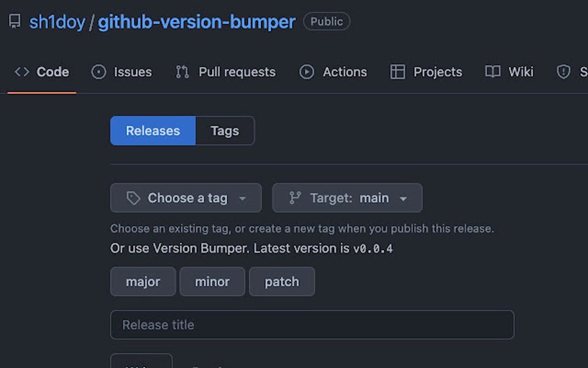588x368 pixels.
Task: Open the sh1doy user profile link
Action: [57, 22]
